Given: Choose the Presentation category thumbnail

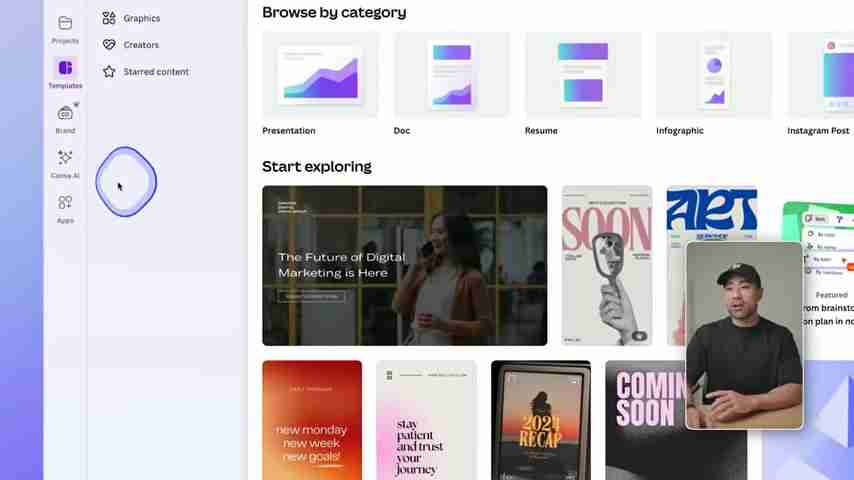Looking at the screenshot, I should (320, 75).
